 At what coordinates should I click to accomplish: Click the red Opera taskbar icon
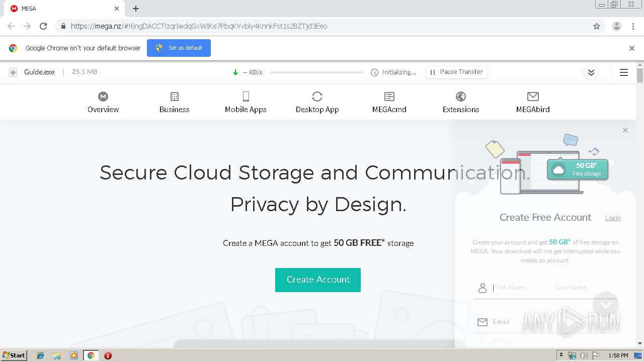click(108, 355)
